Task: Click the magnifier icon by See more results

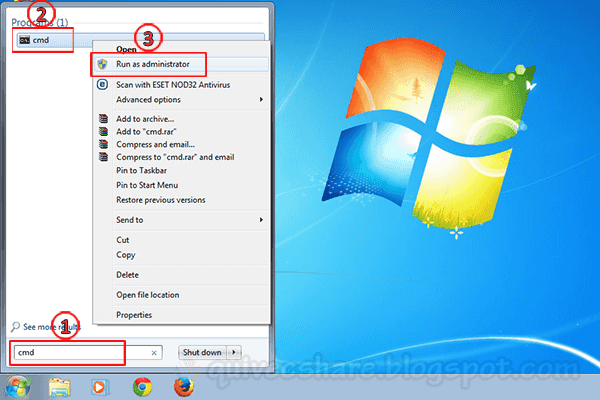Action: point(15,327)
